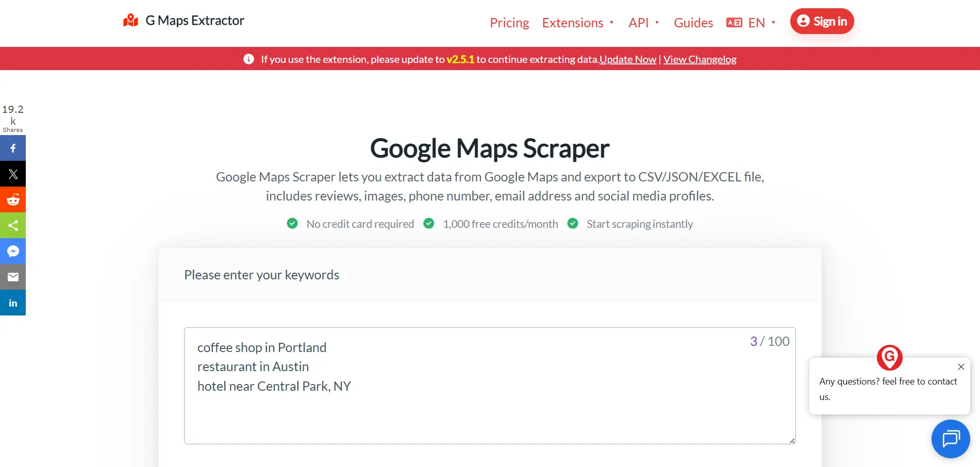Click checkmark beside 1,000 free credits/month
The height and width of the screenshot is (467, 980).
(x=428, y=223)
